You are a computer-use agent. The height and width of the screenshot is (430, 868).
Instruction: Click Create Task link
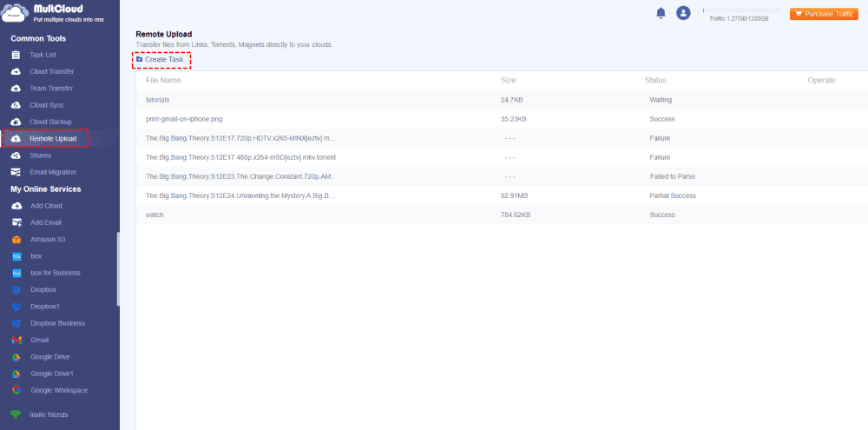pyautogui.click(x=164, y=59)
